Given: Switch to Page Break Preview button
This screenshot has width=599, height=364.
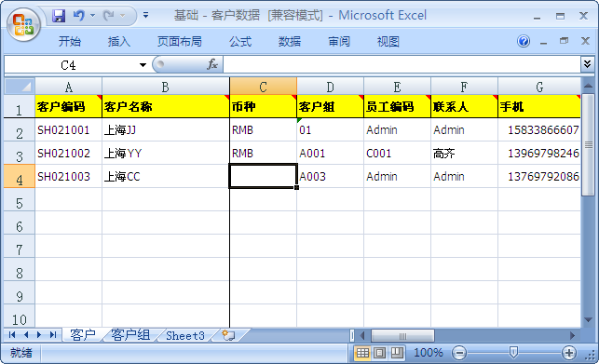Looking at the screenshot, I should point(397,353).
